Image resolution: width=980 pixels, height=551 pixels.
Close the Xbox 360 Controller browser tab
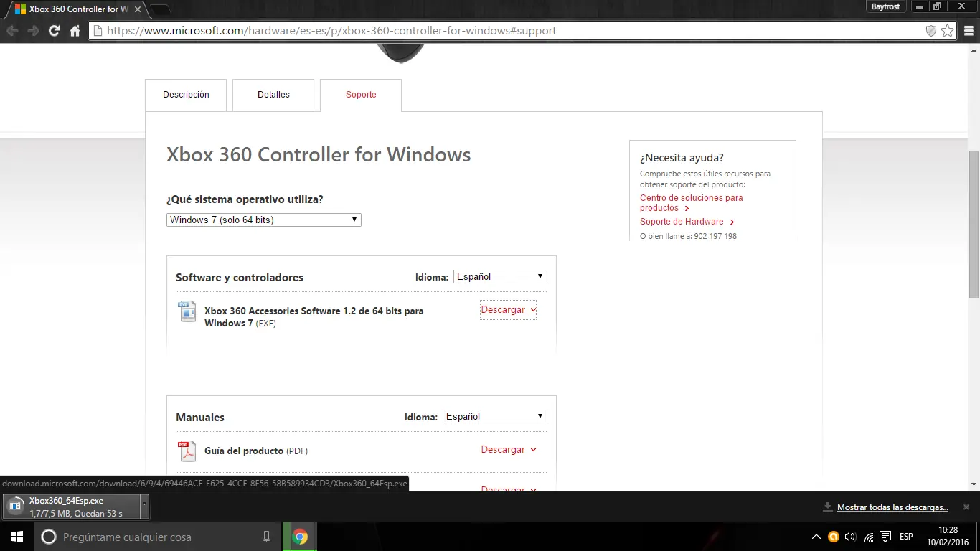[136, 9]
